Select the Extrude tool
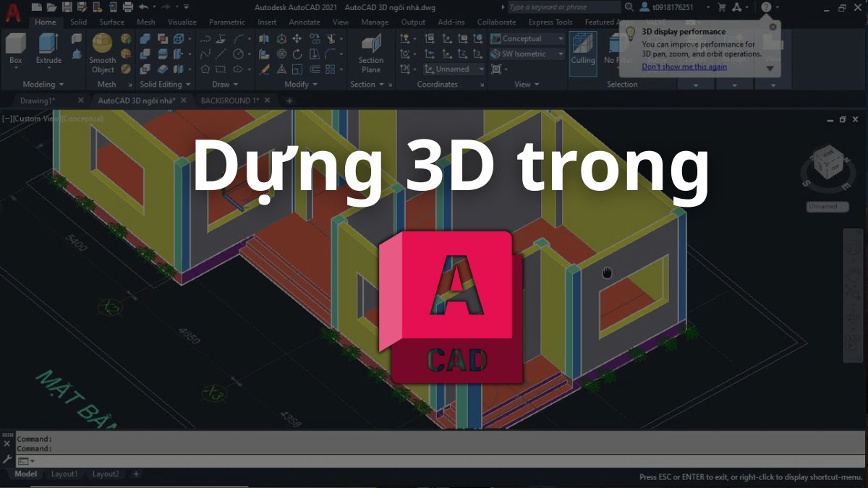Screen dimensions: 868x488 47,45
